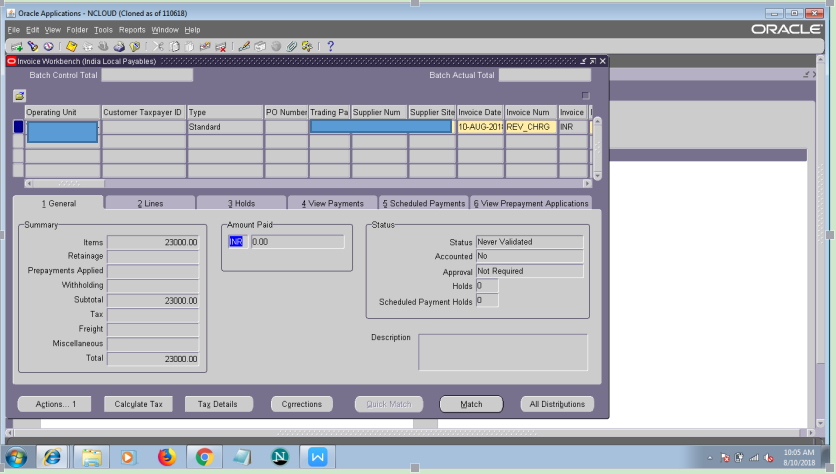Save using the yellow disk icon
Screen dimensions: 836x474
click(x=71, y=46)
